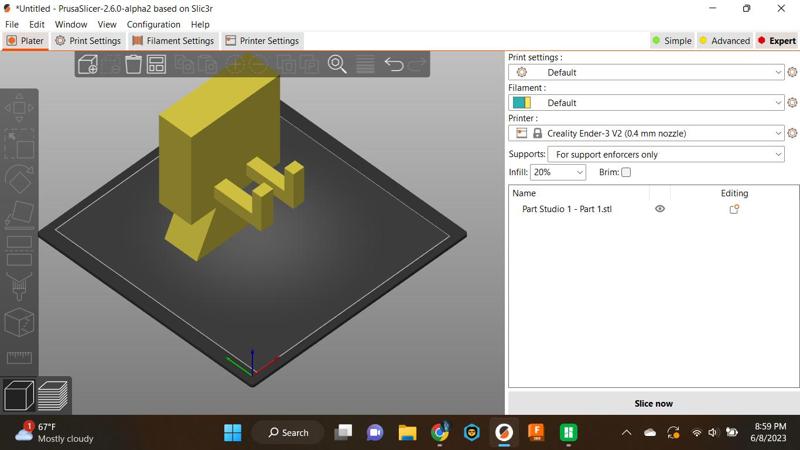
Task: Switch to sliced layers preview view
Action: click(53, 395)
